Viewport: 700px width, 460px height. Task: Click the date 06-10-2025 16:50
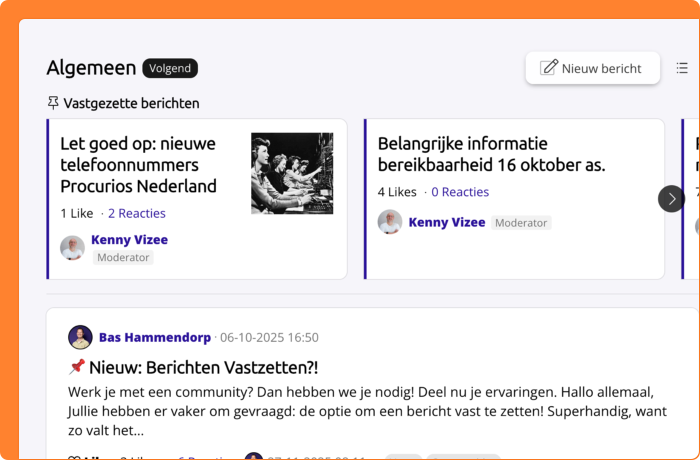pos(269,337)
